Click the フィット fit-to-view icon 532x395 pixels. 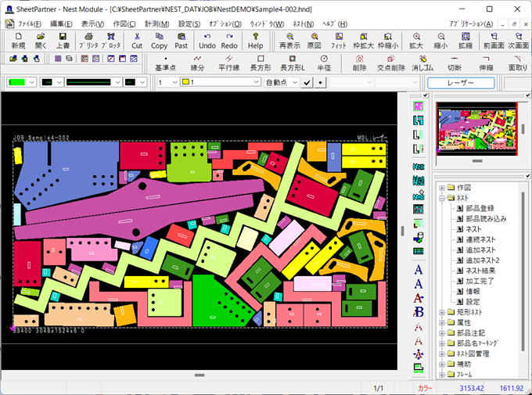point(338,41)
